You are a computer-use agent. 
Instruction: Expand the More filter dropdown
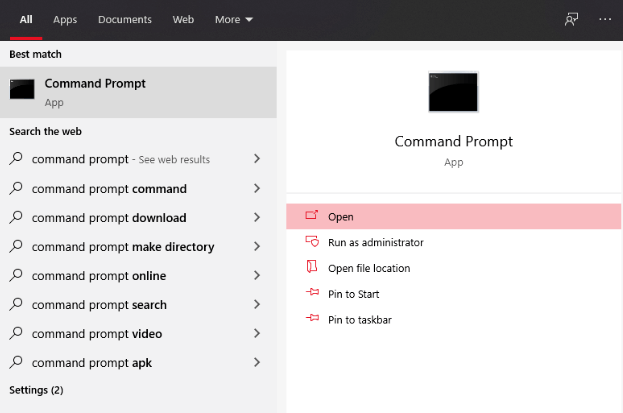[234, 19]
